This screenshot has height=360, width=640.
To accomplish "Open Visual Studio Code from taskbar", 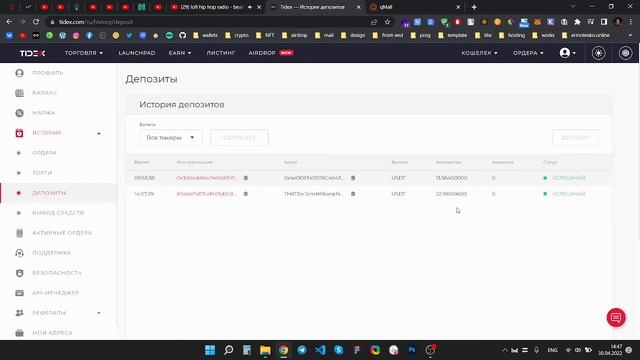I will point(320,350).
